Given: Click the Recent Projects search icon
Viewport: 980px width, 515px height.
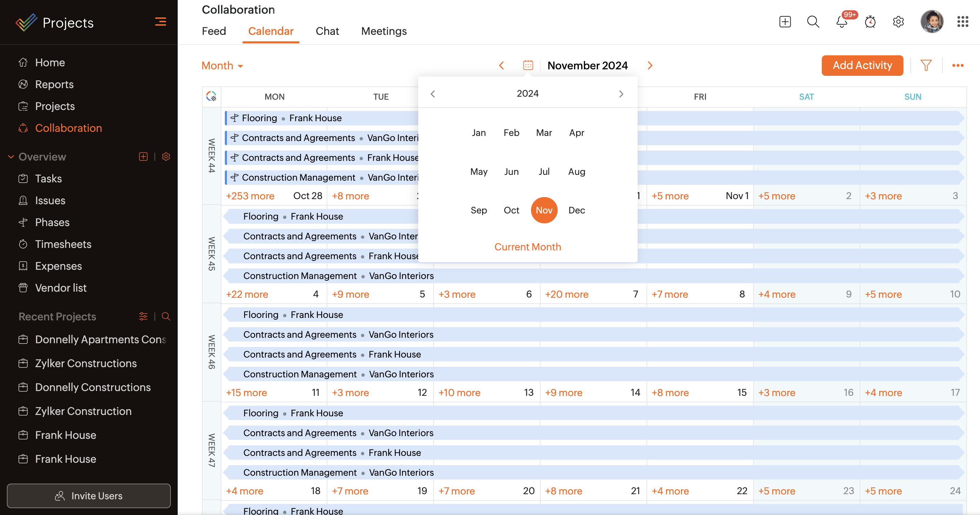Looking at the screenshot, I should coord(166,317).
